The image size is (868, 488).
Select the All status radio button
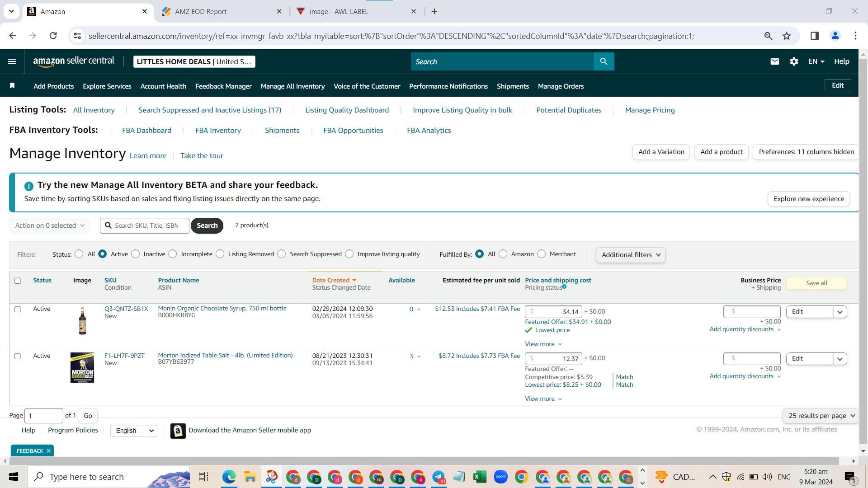coord(79,254)
